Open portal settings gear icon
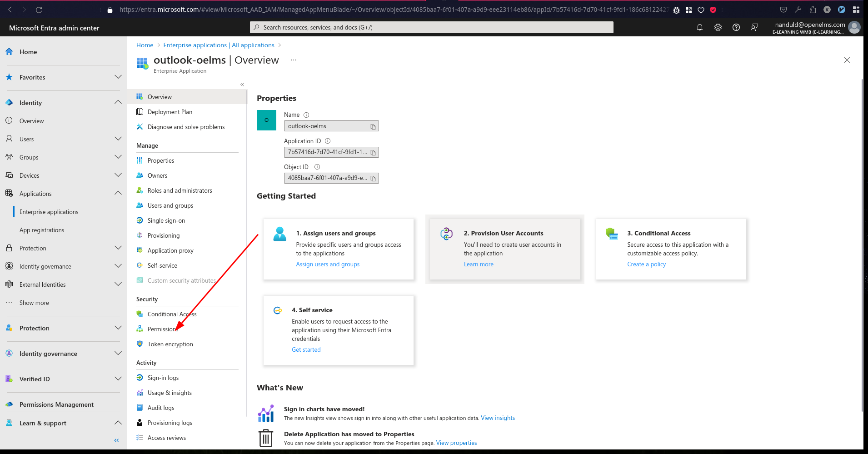This screenshot has height=454, width=868. pos(718,27)
